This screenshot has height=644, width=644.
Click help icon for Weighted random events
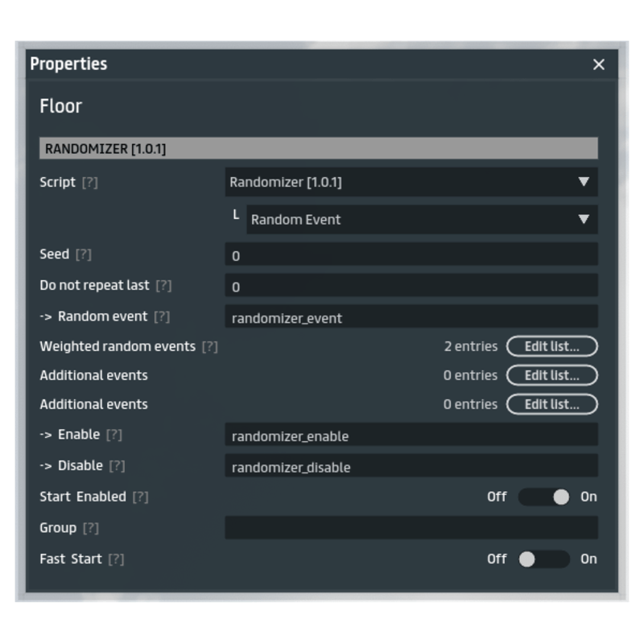(x=209, y=347)
